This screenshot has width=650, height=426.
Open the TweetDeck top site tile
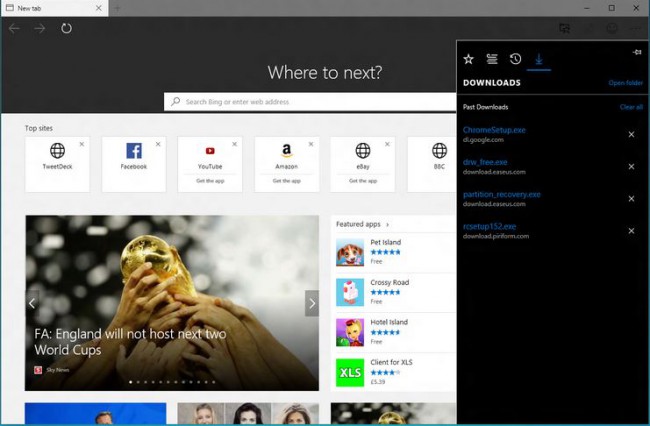click(x=57, y=165)
